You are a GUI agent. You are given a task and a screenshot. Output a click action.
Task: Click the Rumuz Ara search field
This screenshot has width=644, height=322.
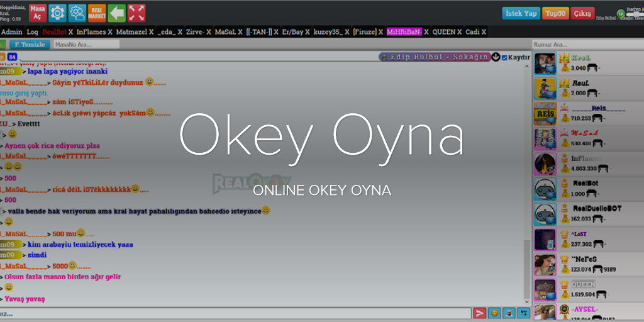pos(586,45)
